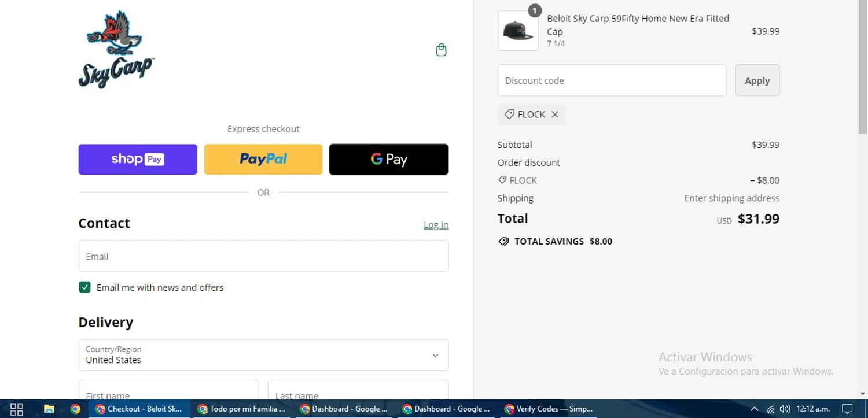Pay with PayPal express checkout
The image size is (868, 418).
pyautogui.click(x=263, y=159)
